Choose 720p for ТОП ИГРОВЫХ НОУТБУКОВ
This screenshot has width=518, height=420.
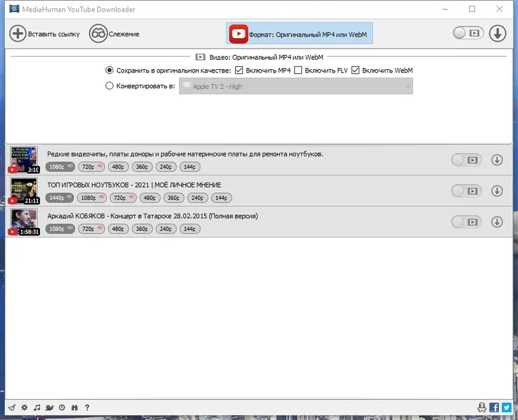pos(123,198)
